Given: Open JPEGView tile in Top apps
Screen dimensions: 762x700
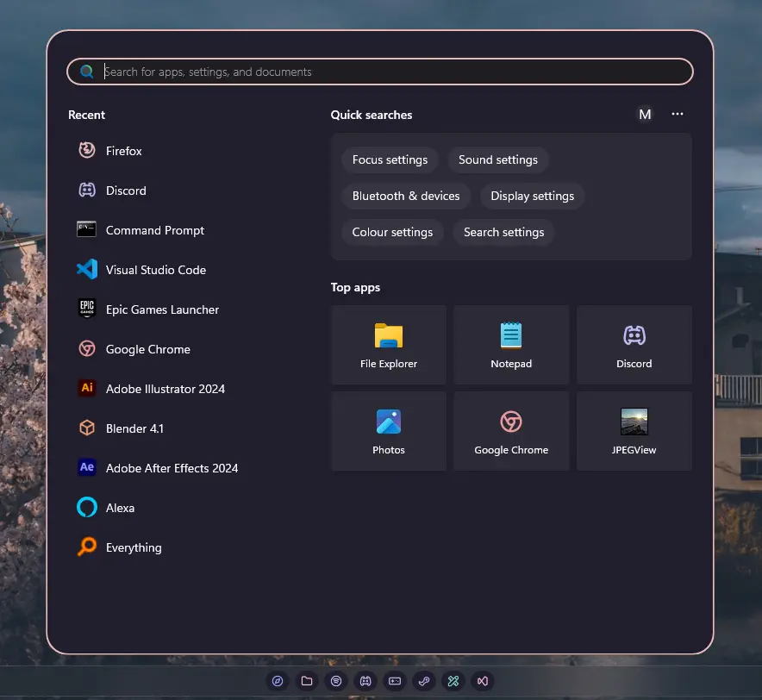Looking at the screenshot, I should pyautogui.click(x=634, y=431).
